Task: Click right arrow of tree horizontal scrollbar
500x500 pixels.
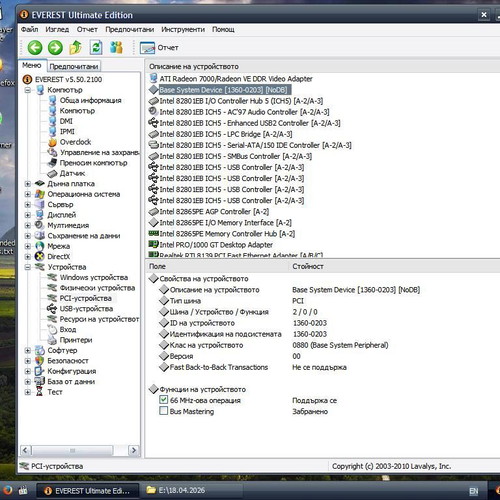Action: pyautogui.click(x=134, y=450)
